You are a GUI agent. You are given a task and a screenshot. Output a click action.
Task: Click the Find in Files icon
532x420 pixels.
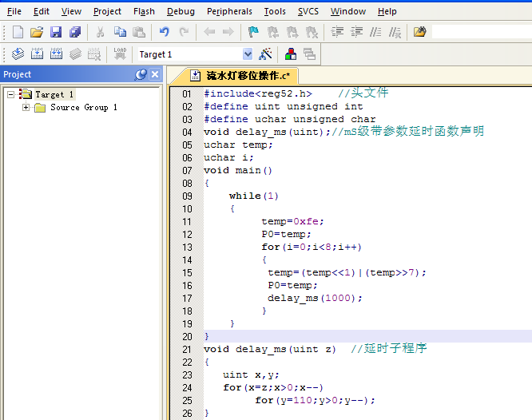tap(420, 32)
